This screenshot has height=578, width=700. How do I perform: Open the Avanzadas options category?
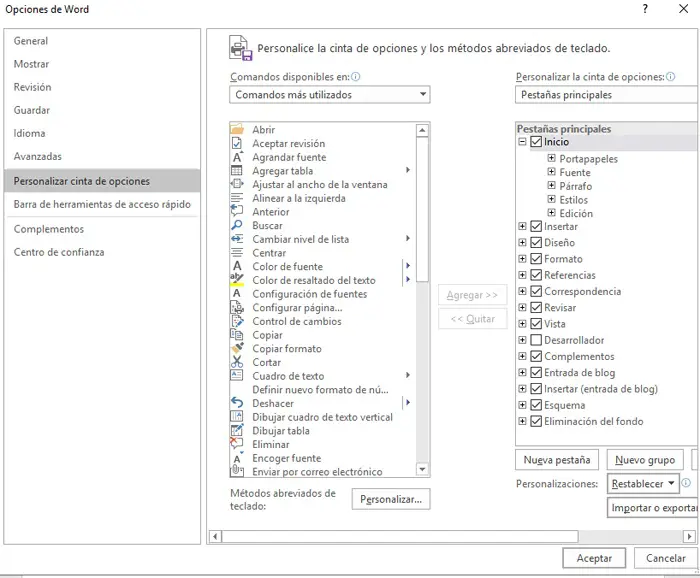[x=102, y=156]
